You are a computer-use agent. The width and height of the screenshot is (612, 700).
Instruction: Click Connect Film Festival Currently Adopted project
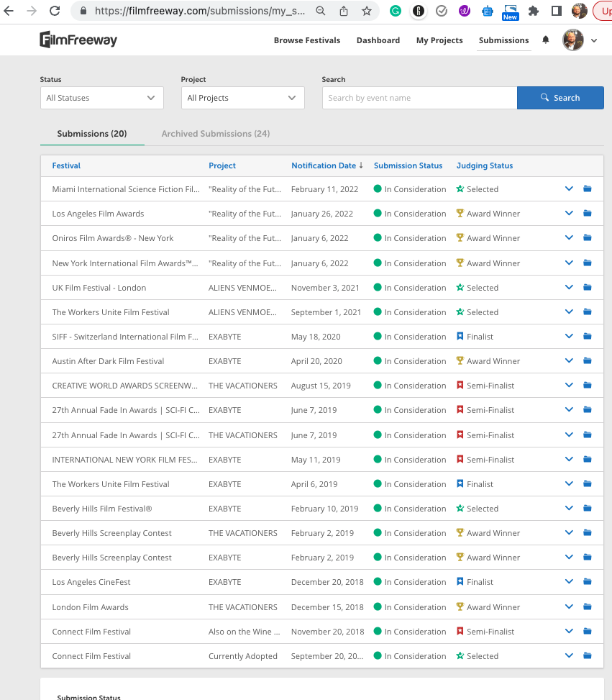243,656
